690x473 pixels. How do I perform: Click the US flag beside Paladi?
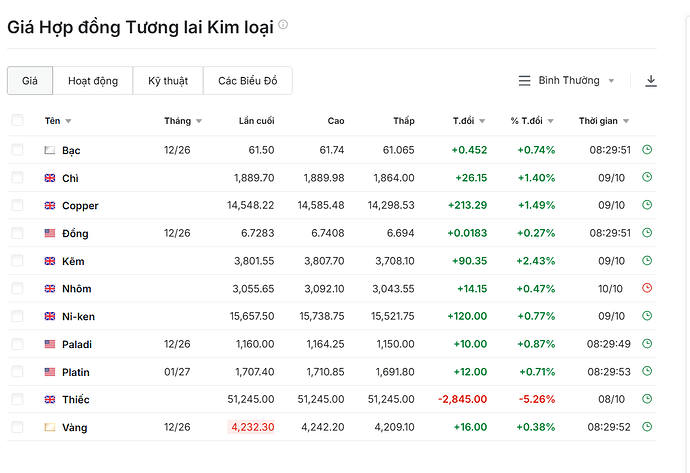[50, 344]
